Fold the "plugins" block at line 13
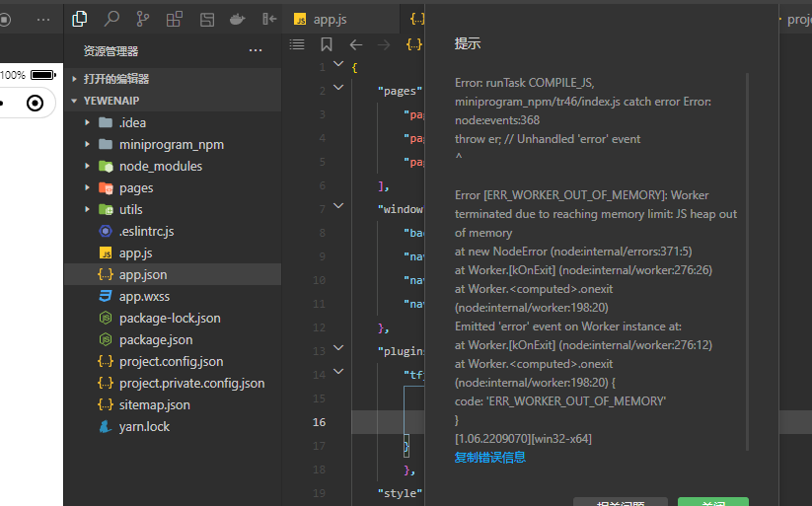Viewport: 812px width, 506px height. 338,347
